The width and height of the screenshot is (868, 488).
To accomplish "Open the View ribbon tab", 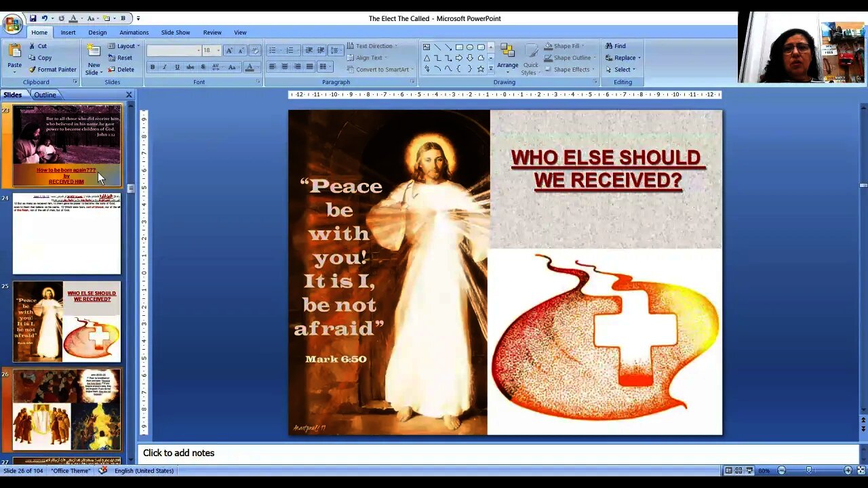I will pos(240,33).
